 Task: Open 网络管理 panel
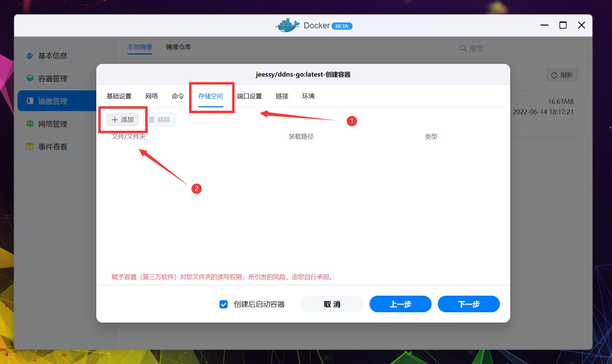click(52, 124)
